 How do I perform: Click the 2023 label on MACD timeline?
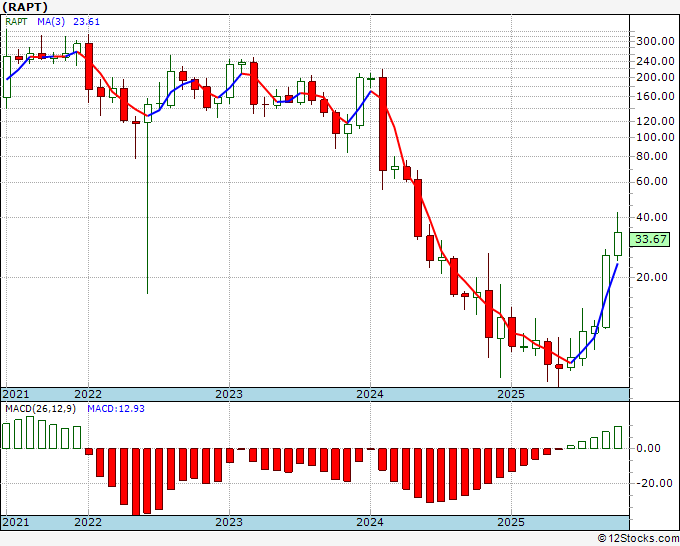pyautogui.click(x=229, y=522)
